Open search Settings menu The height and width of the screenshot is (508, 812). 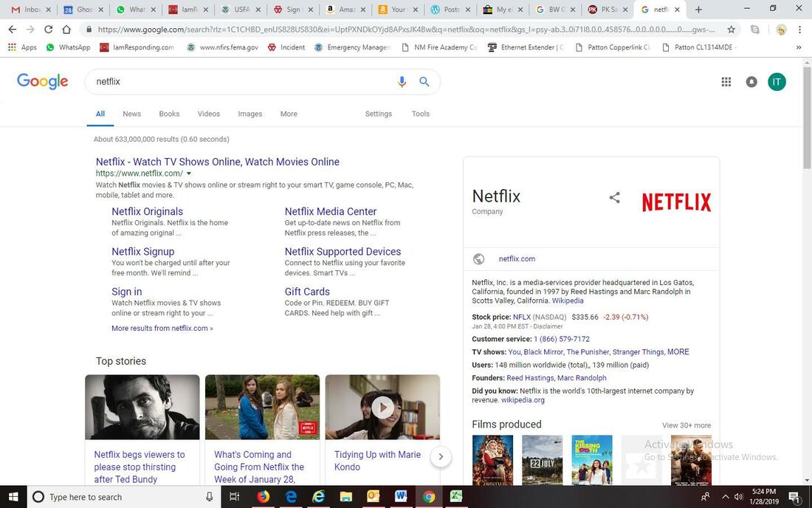point(379,114)
